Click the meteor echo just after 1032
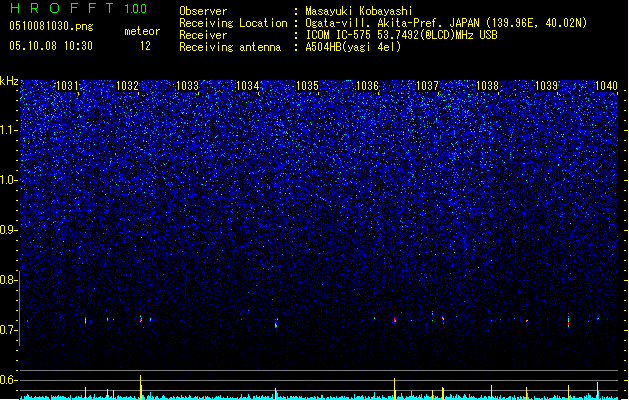 click(141, 319)
